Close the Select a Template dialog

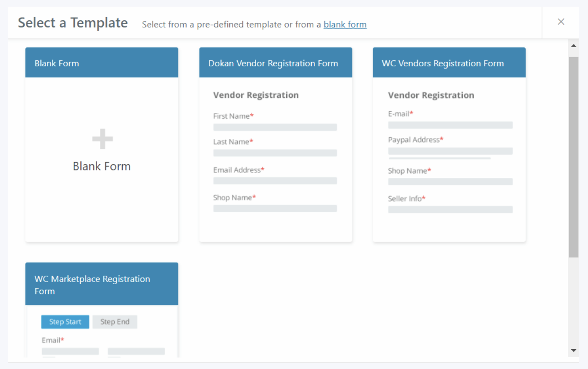click(x=561, y=22)
